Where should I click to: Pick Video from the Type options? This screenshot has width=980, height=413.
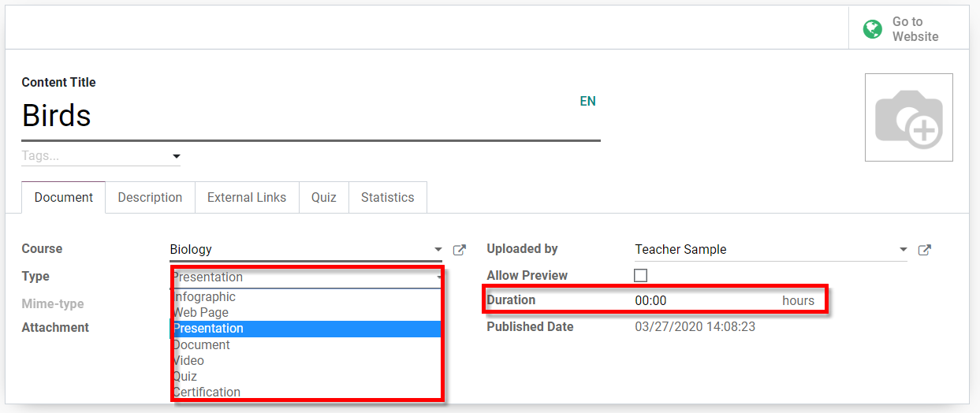click(x=189, y=361)
